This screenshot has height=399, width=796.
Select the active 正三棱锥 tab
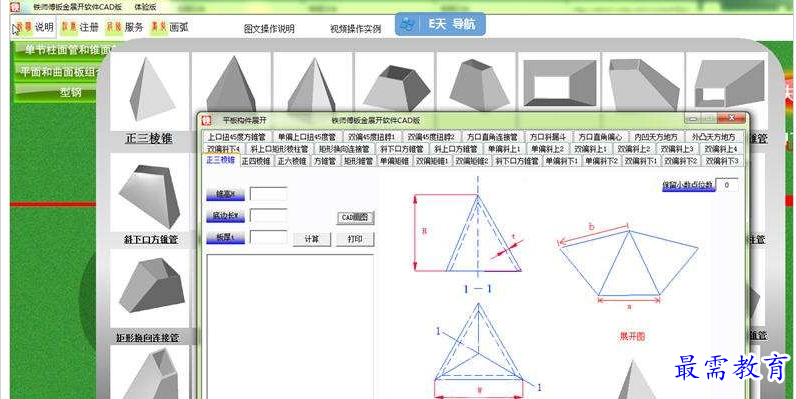click(x=220, y=160)
